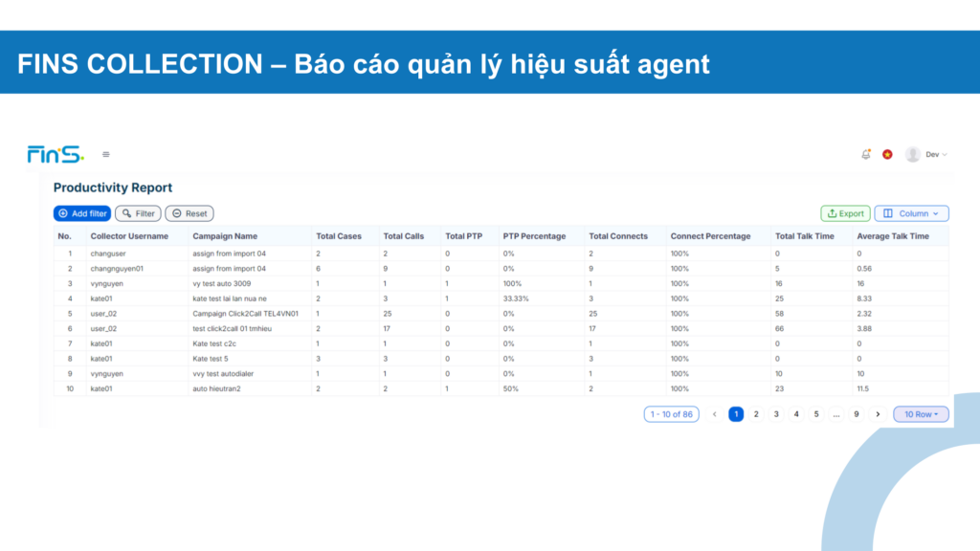Click the pagination ellipsis button

point(836,414)
